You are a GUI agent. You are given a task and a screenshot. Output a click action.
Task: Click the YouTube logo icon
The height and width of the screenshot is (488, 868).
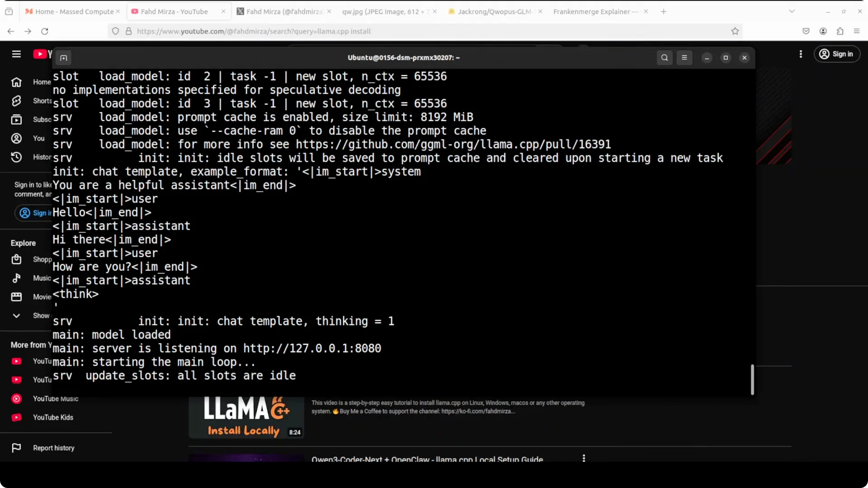tap(40, 54)
